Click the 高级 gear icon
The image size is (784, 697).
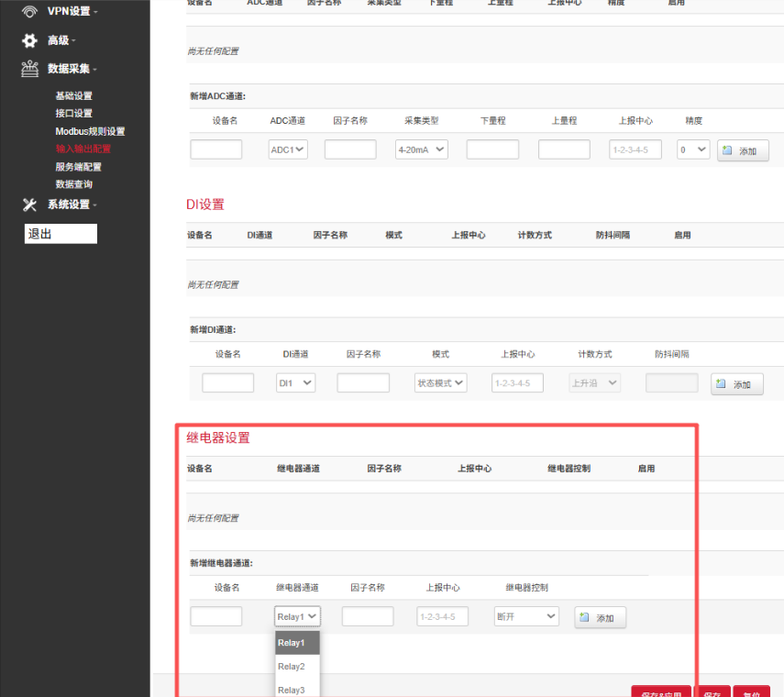[29, 40]
